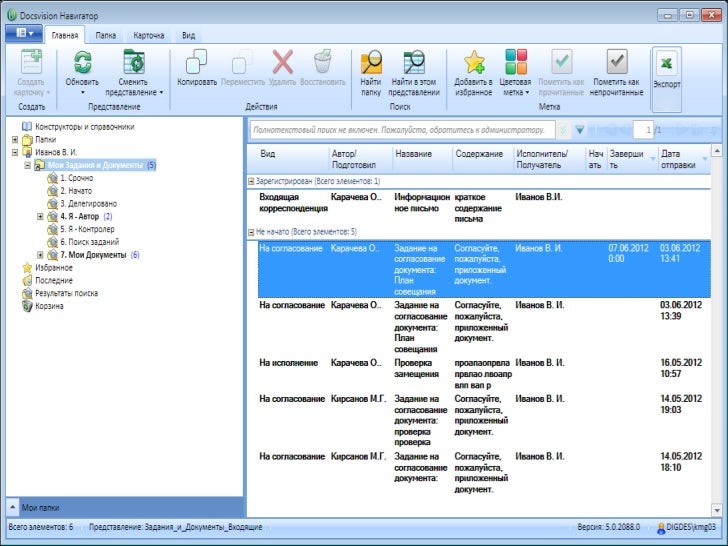
Task: Click the full-text search input field
Action: click(x=400, y=129)
